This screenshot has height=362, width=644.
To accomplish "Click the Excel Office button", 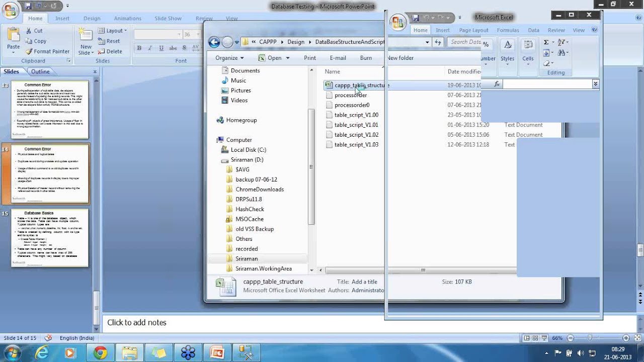I will pyautogui.click(x=397, y=22).
